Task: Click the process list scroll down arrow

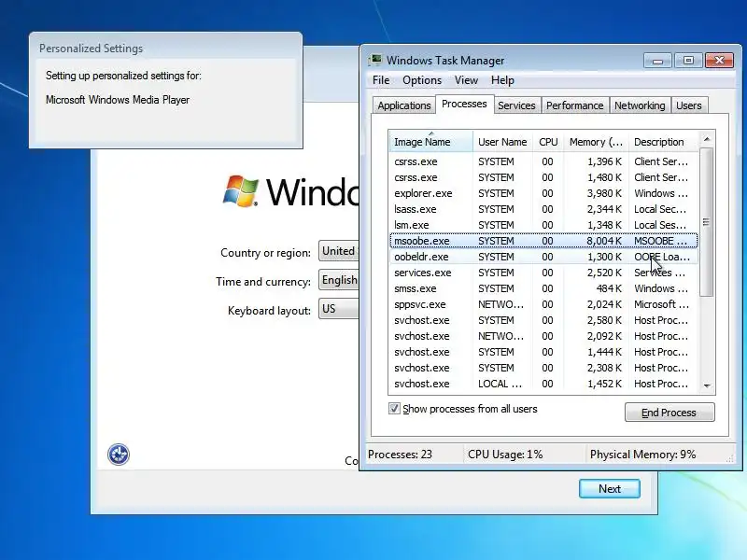Action: (707, 385)
